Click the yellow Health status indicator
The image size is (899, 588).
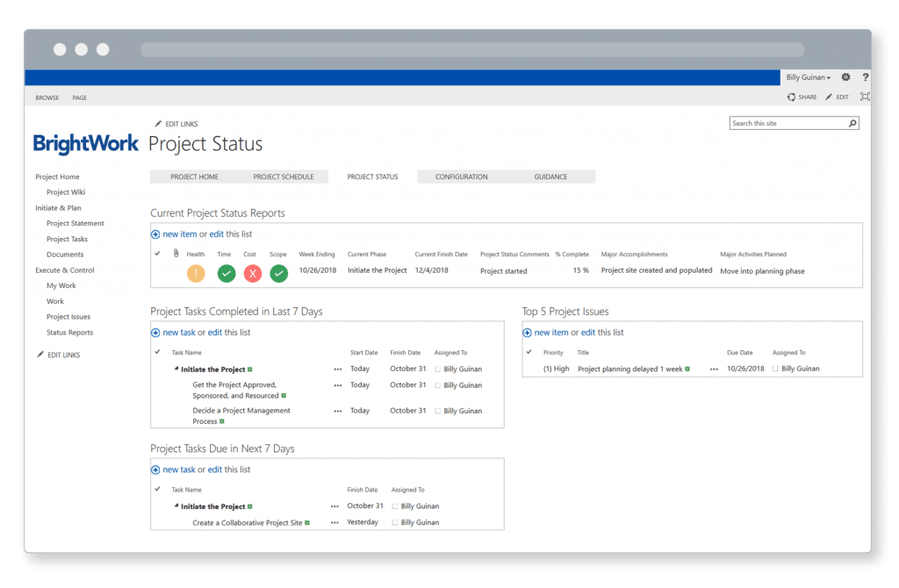tap(196, 273)
